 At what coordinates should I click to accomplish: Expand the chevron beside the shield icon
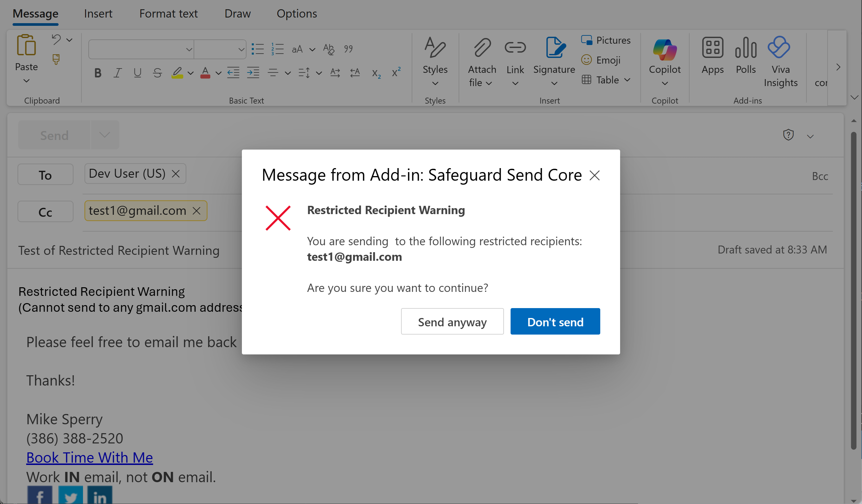click(x=810, y=137)
